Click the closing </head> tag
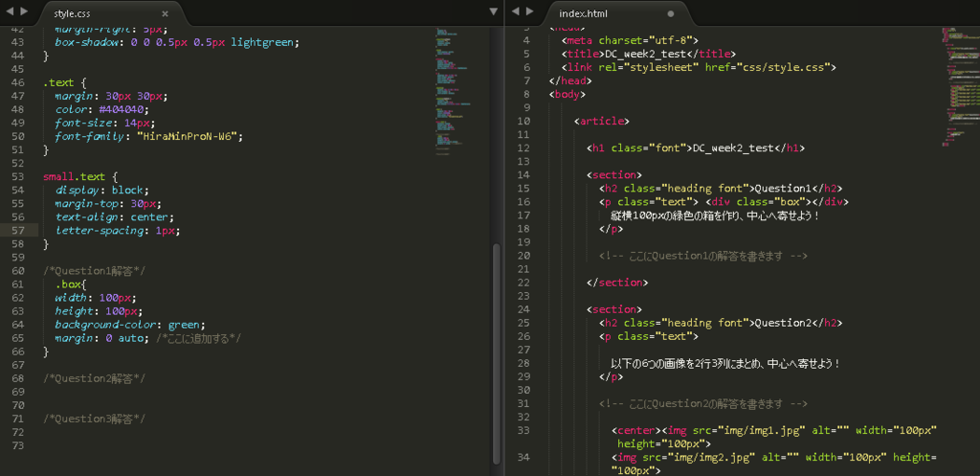 (x=570, y=80)
